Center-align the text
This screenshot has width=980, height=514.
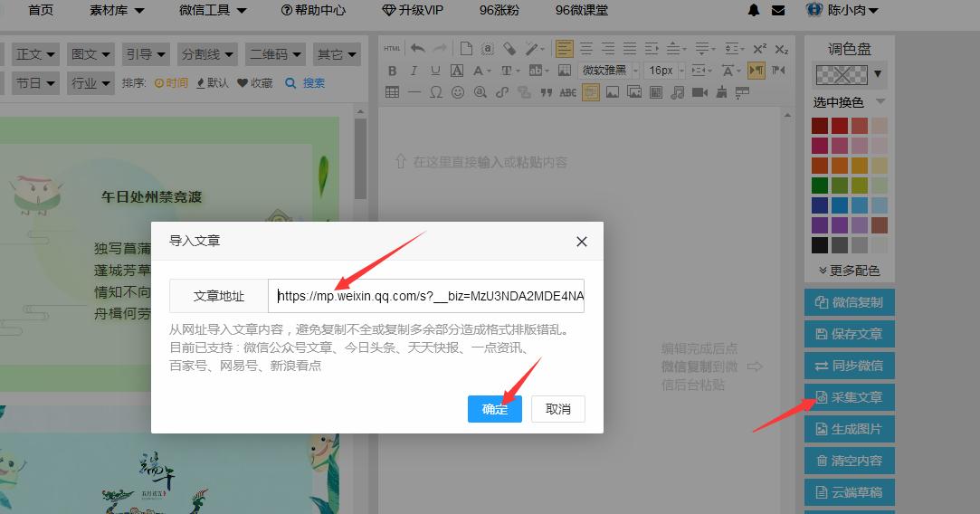pyautogui.click(x=586, y=48)
